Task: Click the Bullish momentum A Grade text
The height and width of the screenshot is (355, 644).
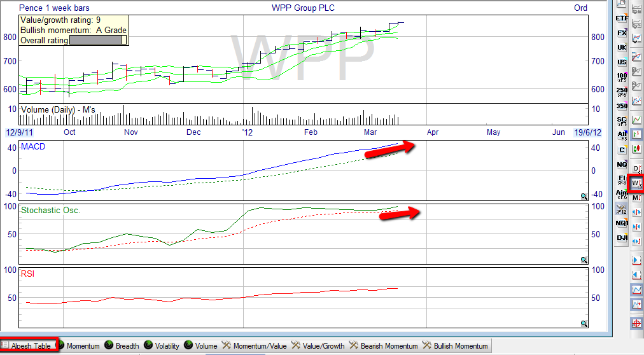Action: [x=74, y=30]
